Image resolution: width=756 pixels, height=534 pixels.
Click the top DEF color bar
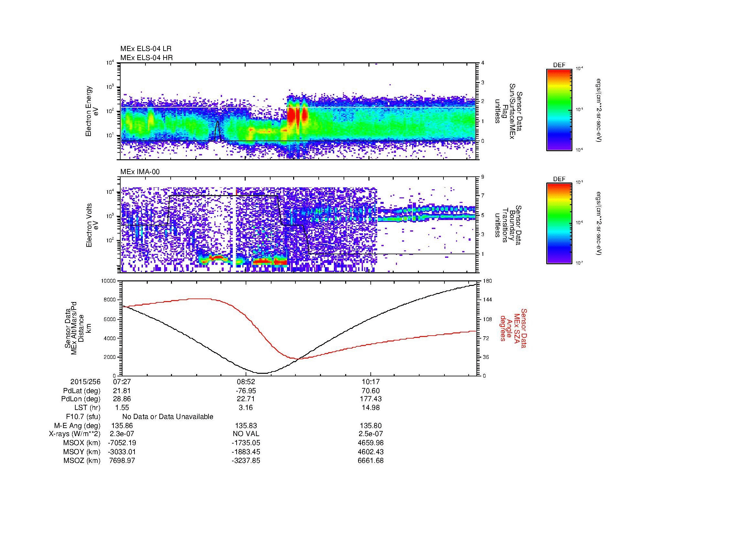pos(559,110)
